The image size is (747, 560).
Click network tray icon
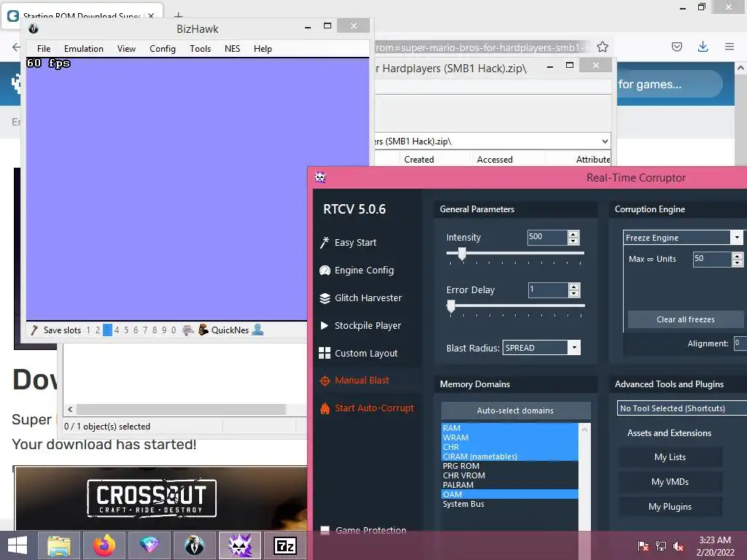tap(661, 545)
